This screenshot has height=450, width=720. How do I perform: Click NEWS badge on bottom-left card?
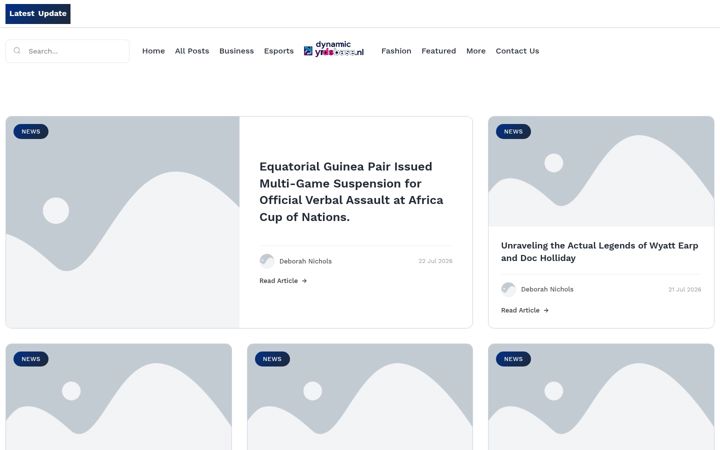31,359
